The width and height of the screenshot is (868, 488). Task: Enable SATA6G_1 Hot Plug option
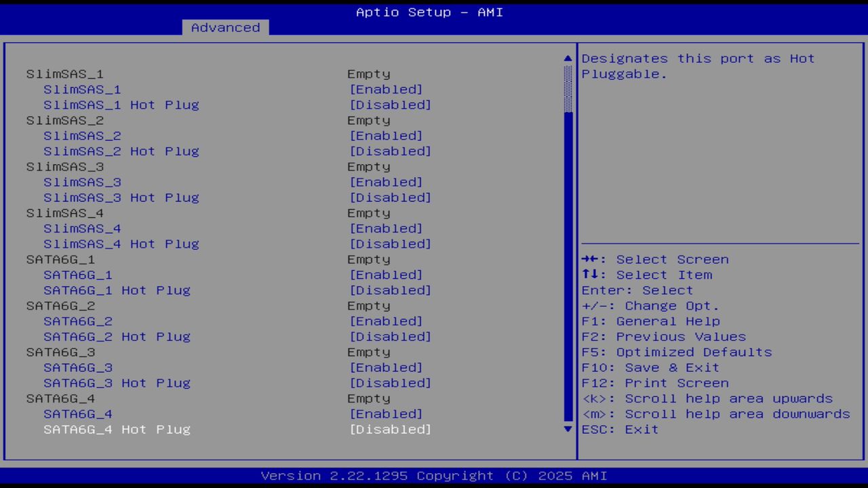(391, 290)
